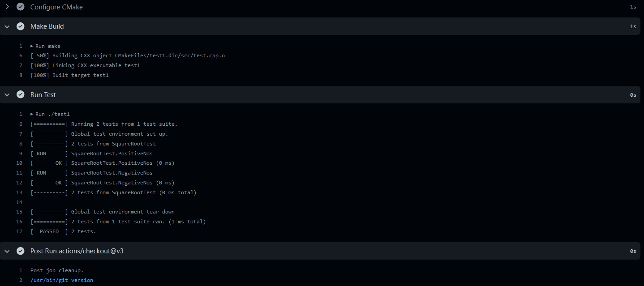Click the 1s duration label on Make Build

click(633, 26)
